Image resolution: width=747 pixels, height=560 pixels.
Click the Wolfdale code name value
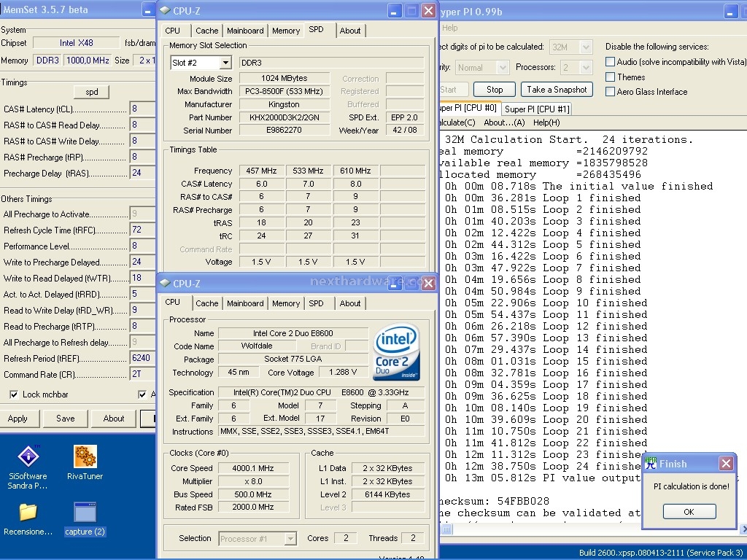pos(257,346)
